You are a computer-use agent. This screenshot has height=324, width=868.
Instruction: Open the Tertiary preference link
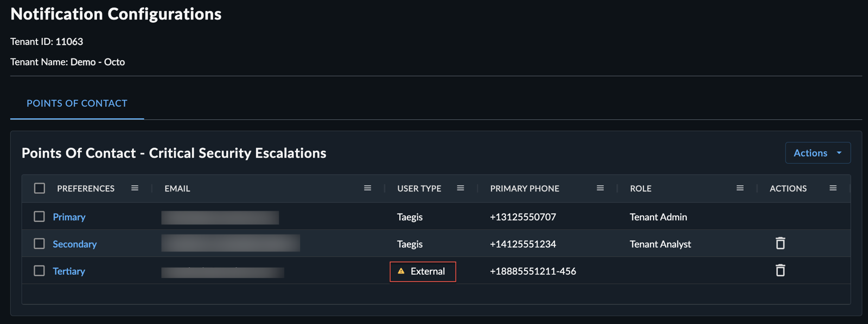point(69,271)
